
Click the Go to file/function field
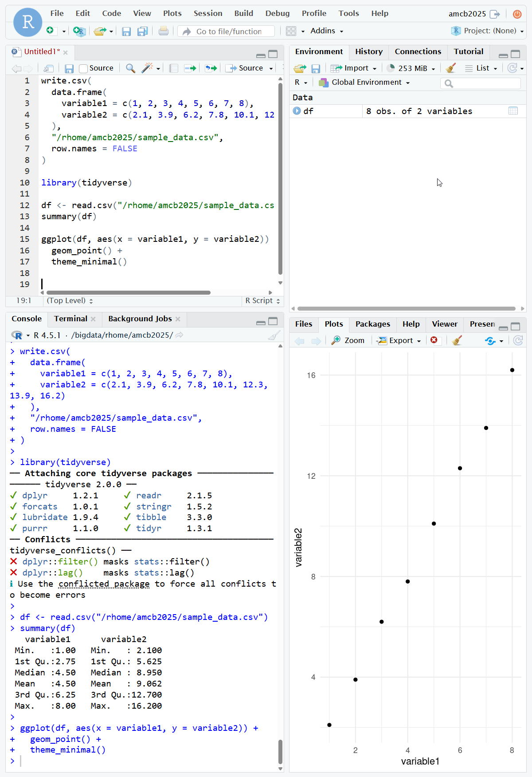(227, 31)
